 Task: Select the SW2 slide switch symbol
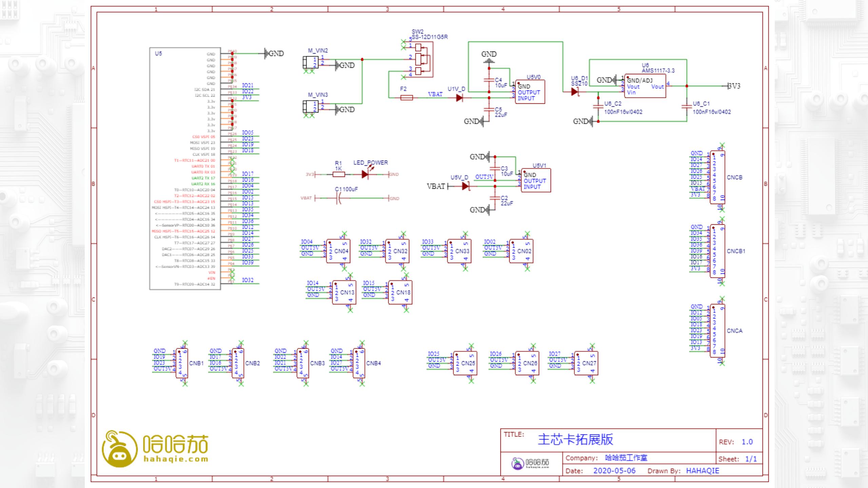(420, 59)
